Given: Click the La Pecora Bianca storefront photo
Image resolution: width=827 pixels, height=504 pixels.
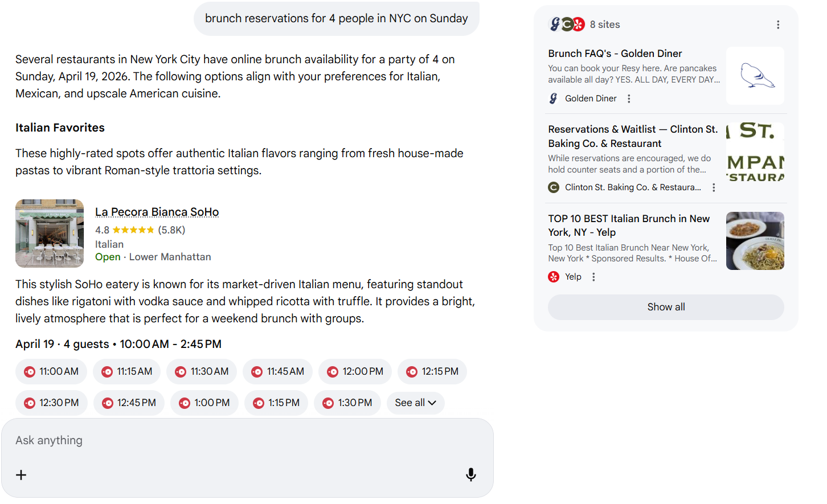Looking at the screenshot, I should (x=50, y=233).
